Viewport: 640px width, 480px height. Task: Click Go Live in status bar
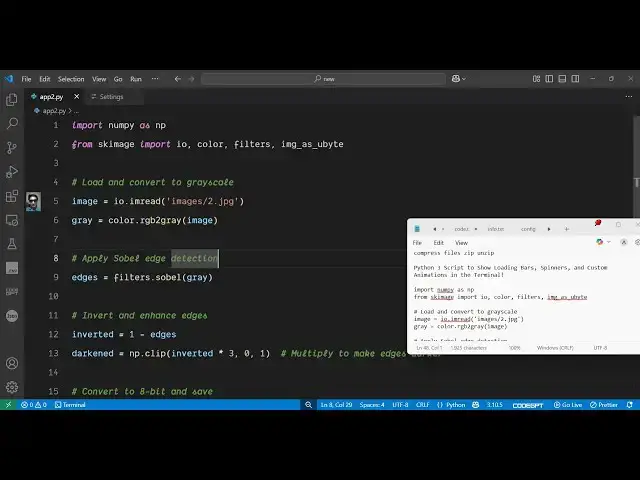pyautogui.click(x=568, y=405)
